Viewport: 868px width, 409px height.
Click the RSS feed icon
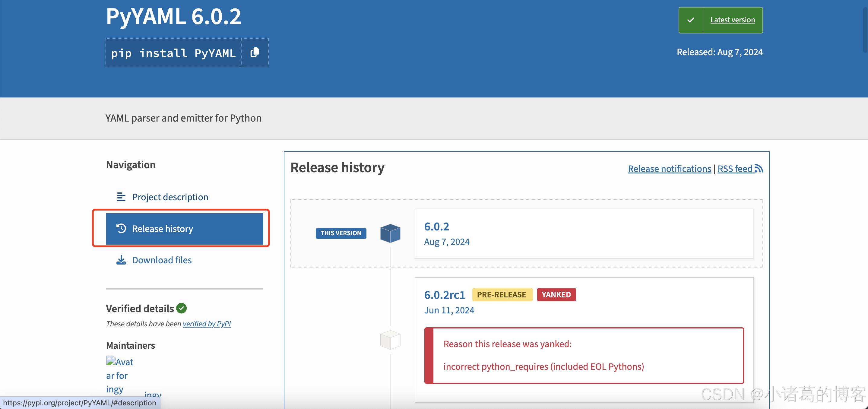[x=759, y=168]
